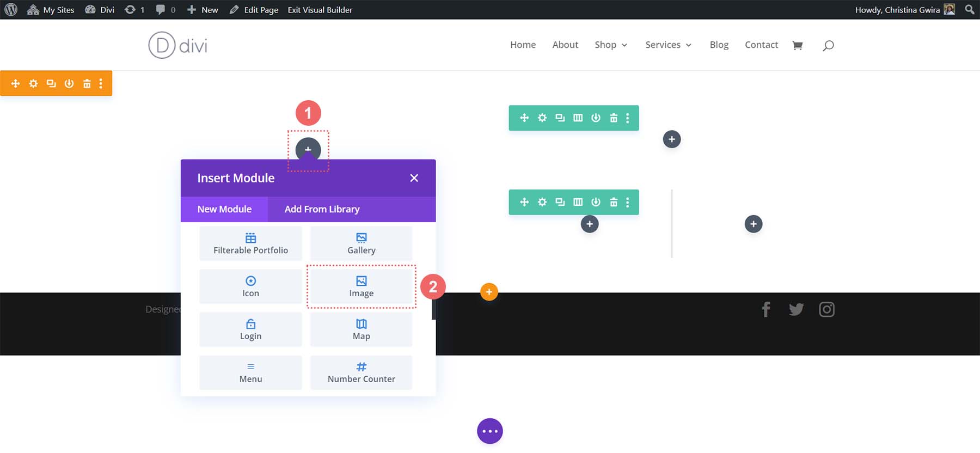Open the shopping cart icon in navigation
The image size is (980, 453).
(x=798, y=45)
